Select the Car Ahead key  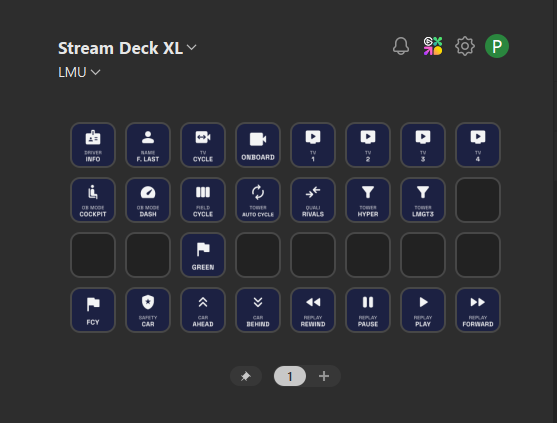pyautogui.click(x=203, y=310)
